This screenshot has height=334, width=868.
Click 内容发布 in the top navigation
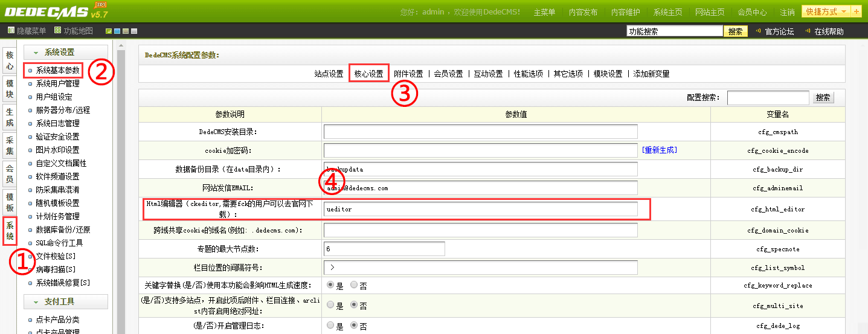pyautogui.click(x=583, y=12)
